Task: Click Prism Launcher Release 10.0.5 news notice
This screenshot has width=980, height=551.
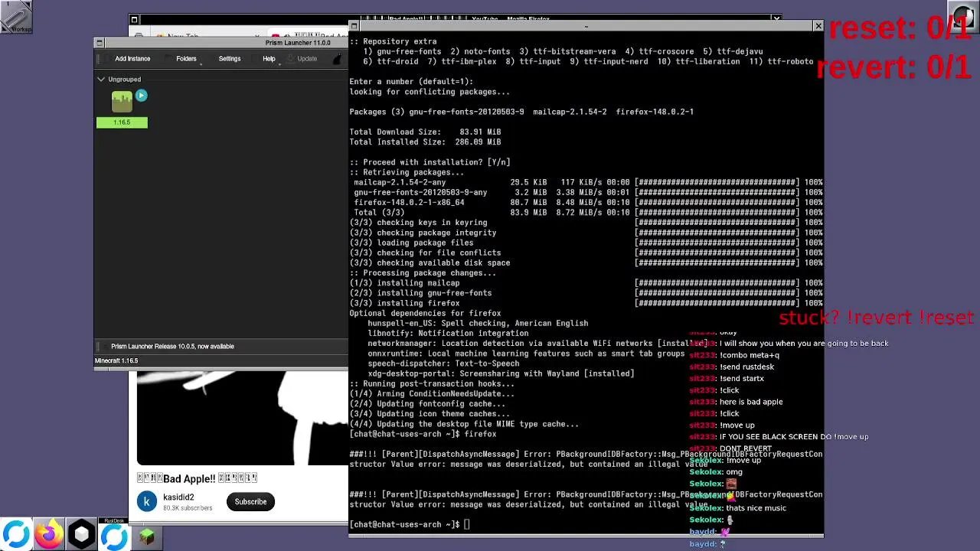Action: 172,347
